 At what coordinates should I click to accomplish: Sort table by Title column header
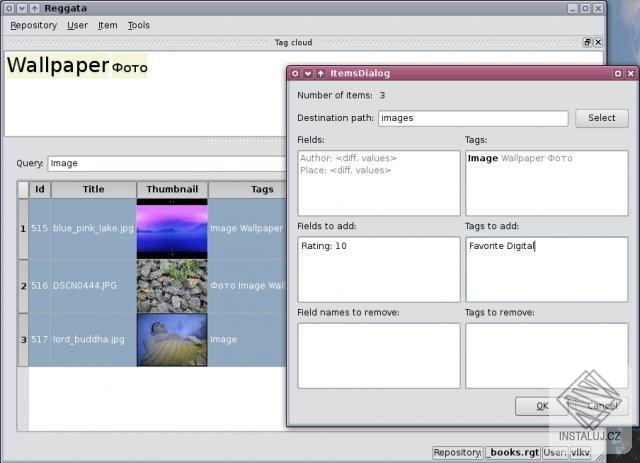tap(93, 189)
